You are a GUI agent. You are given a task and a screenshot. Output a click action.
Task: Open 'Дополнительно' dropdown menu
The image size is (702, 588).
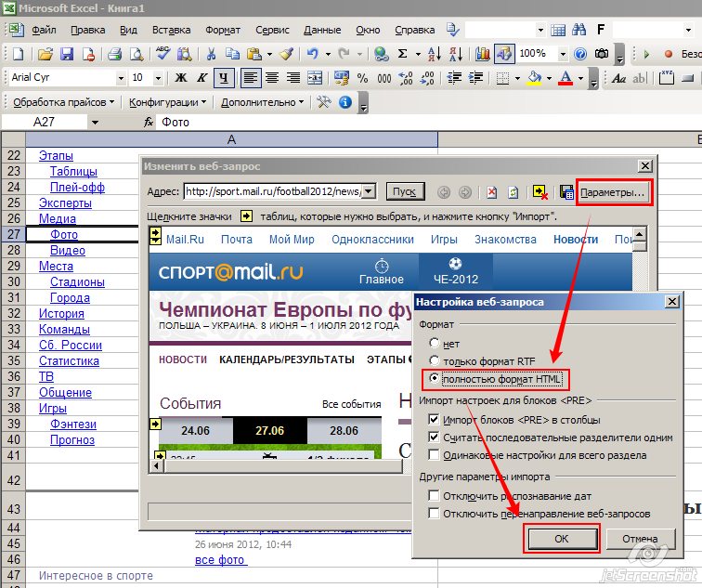coord(263,102)
